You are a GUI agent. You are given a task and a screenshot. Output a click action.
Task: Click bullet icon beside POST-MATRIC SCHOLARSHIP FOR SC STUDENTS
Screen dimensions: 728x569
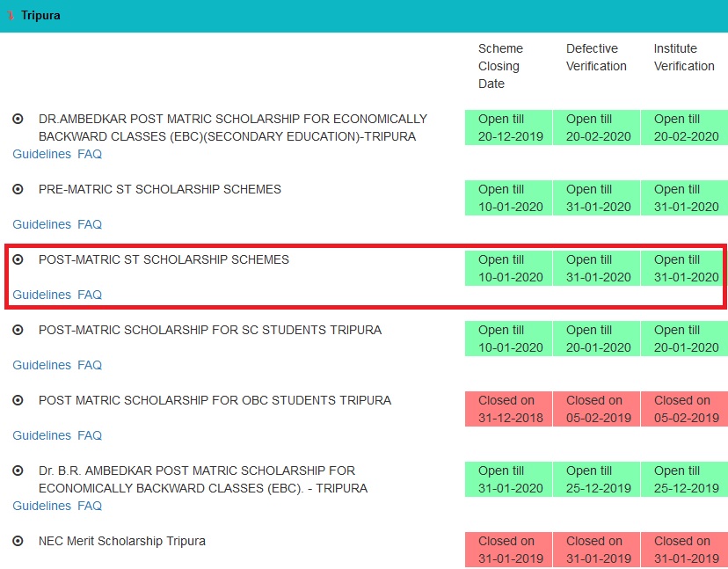coord(18,330)
